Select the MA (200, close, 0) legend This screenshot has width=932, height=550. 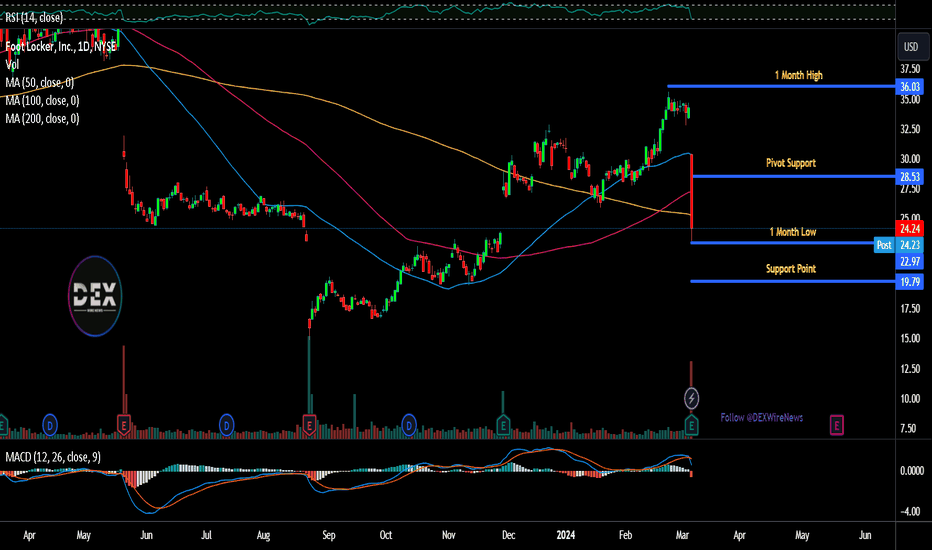(x=42, y=118)
